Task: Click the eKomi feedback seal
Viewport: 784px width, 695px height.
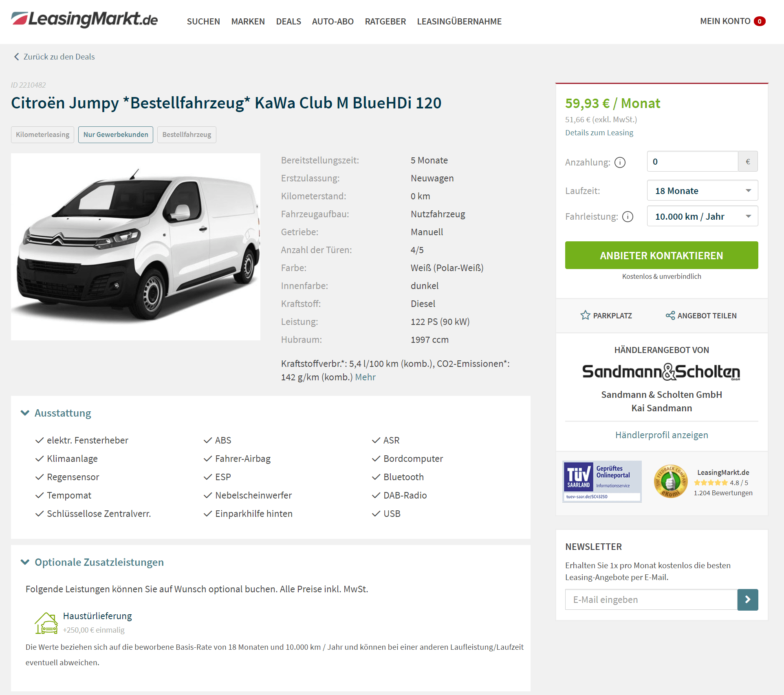Action: (670, 481)
